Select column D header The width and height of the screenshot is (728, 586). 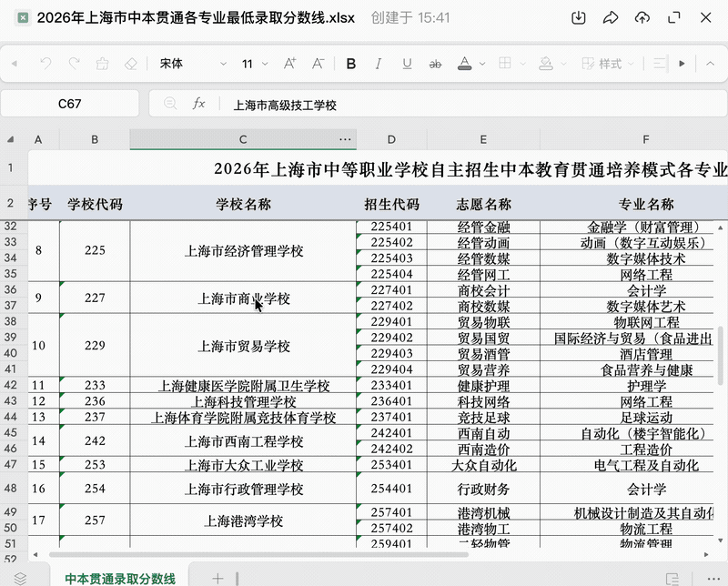tap(391, 139)
